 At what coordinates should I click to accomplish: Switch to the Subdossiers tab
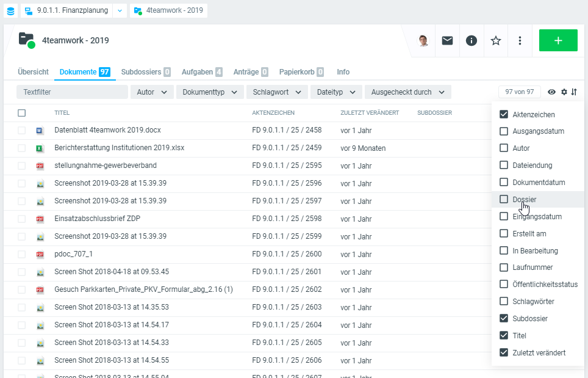tap(145, 72)
